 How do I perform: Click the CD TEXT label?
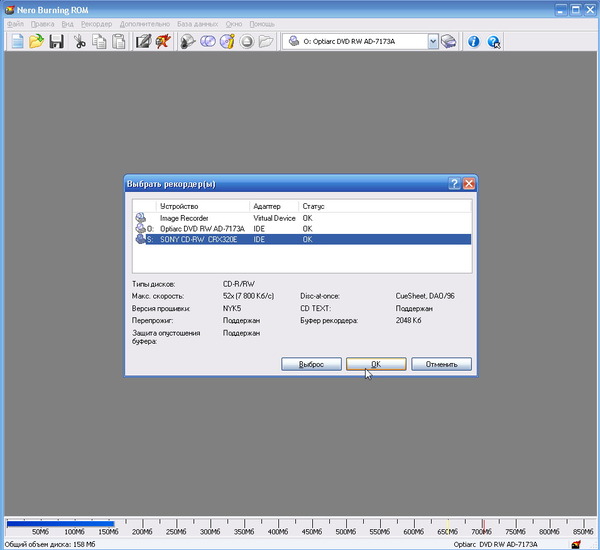click(315, 308)
